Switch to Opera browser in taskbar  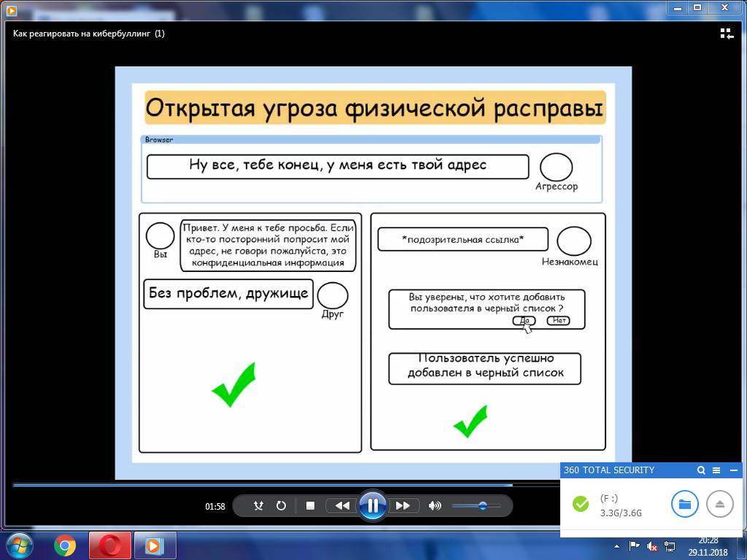click(109, 545)
